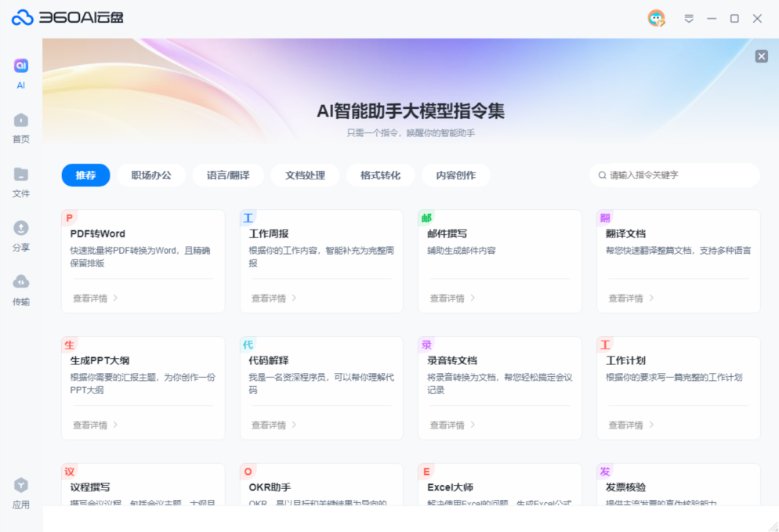Click the AI智能助手大模型指令集 banner heading
This screenshot has height=532, width=779.
tap(411, 110)
